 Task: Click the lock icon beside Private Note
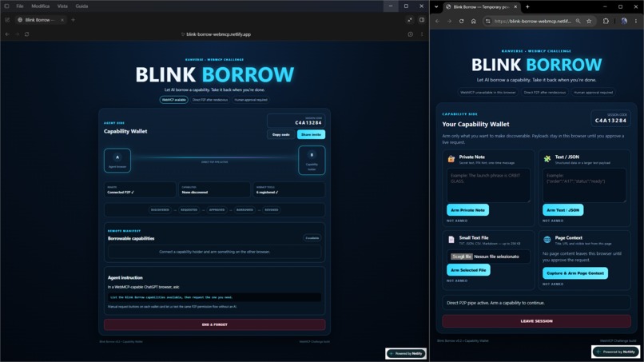(x=451, y=159)
